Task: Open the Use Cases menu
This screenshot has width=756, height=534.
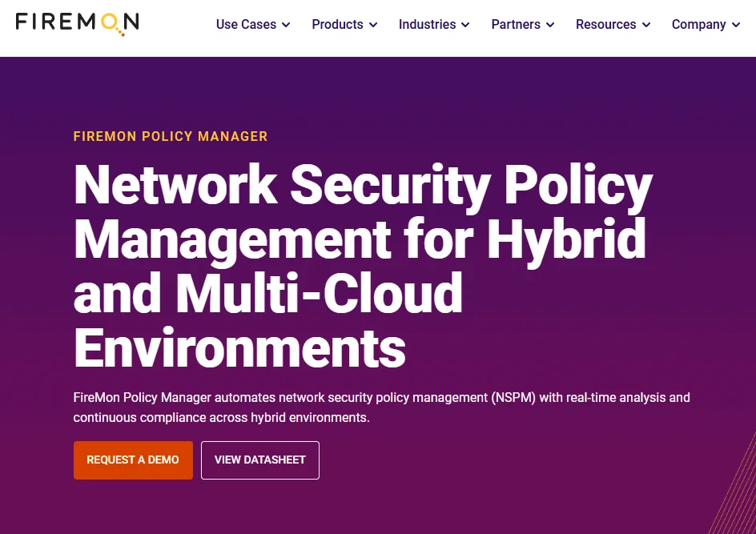Action: click(246, 25)
